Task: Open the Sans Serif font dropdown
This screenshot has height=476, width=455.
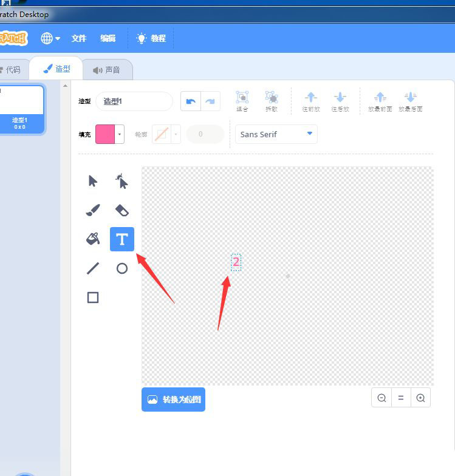Action: pyautogui.click(x=276, y=134)
